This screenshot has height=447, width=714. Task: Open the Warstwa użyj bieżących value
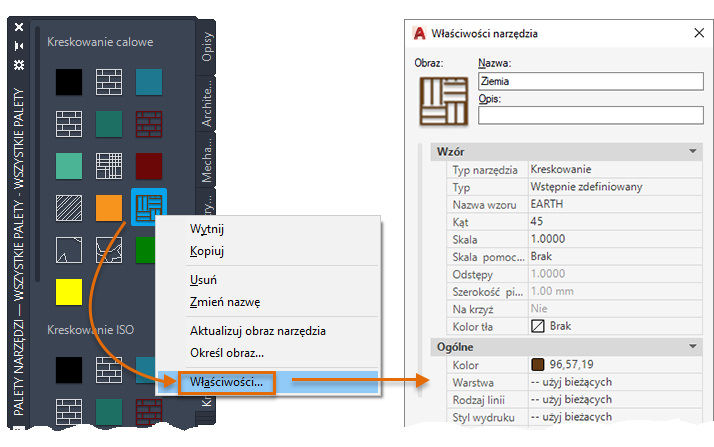tap(615, 382)
